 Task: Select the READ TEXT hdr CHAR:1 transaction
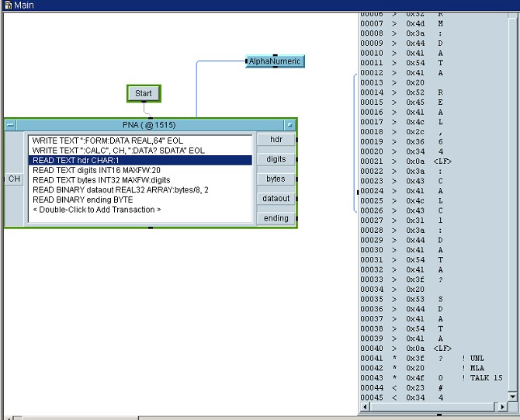pos(118,161)
